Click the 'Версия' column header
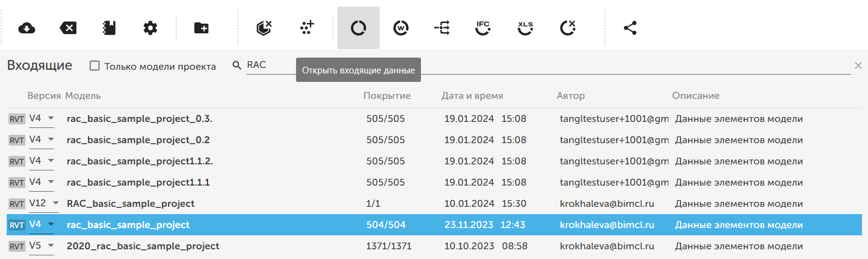This screenshot has width=868, height=259. click(x=44, y=96)
